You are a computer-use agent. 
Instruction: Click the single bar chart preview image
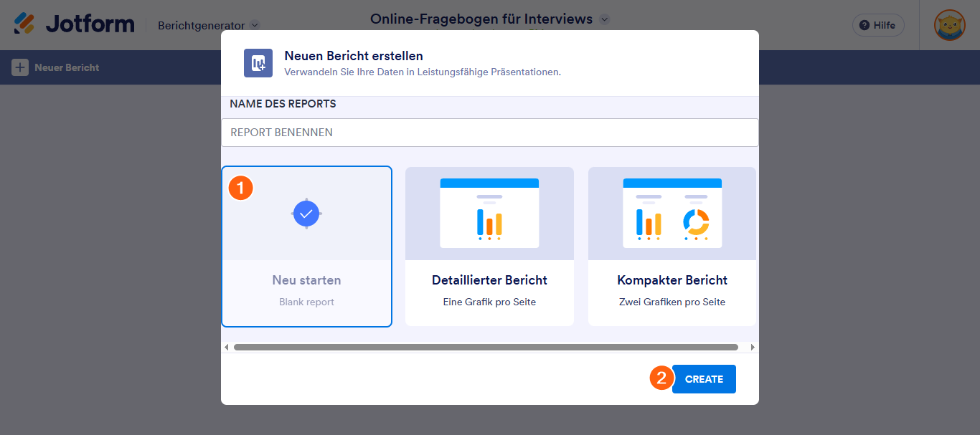[489, 213]
